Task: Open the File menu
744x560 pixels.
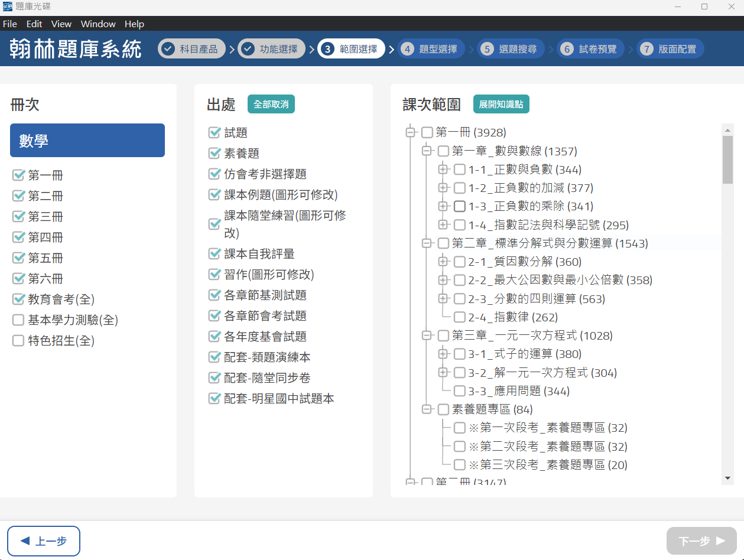Action: (x=10, y=24)
